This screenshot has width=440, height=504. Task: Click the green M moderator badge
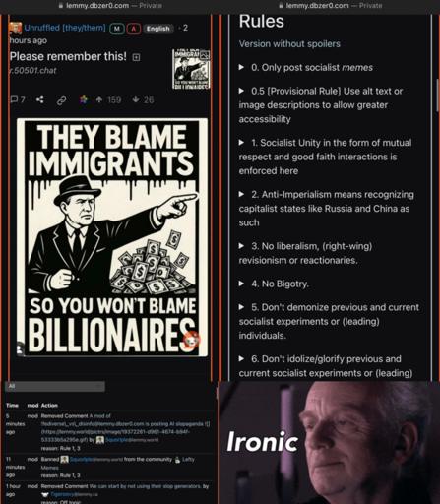(x=116, y=29)
